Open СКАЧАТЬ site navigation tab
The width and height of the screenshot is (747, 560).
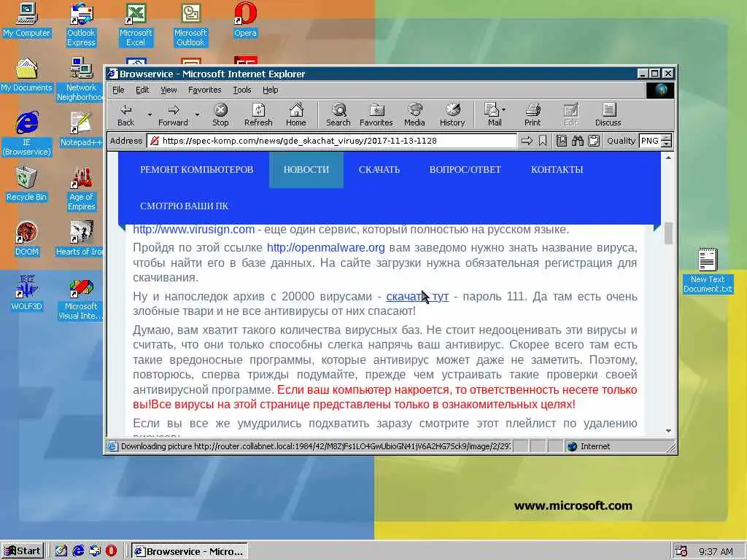379,169
